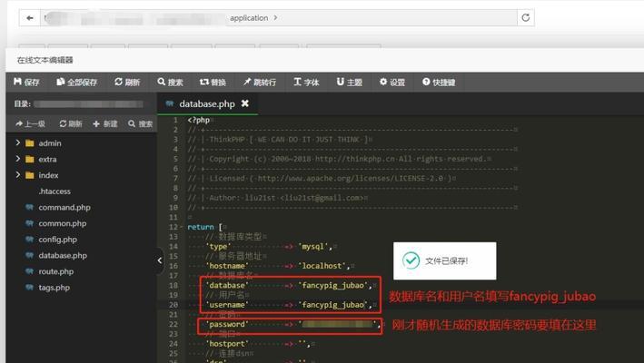Click the <?php line in editor
The image size is (644, 363).
tap(199, 120)
